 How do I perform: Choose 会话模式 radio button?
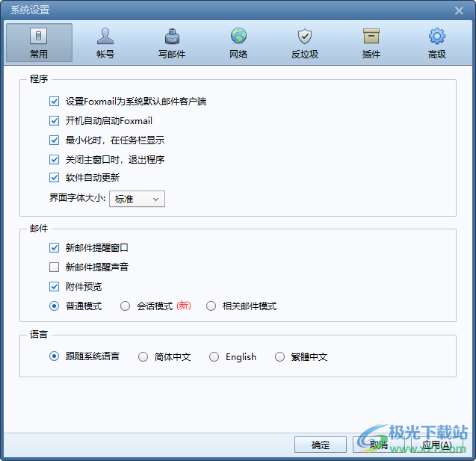pos(125,306)
